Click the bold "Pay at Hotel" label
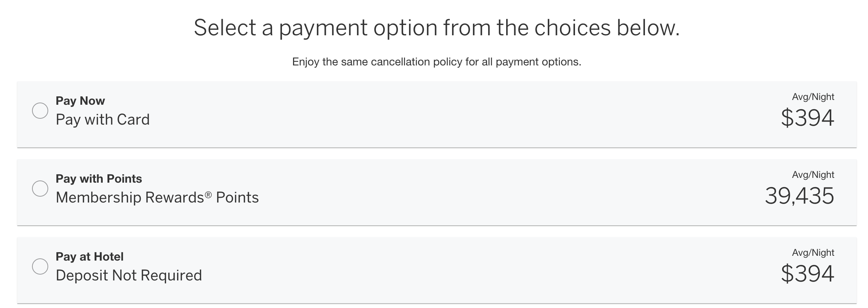This screenshot has width=868, height=308. pyautogui.click(x=89, y=257)
